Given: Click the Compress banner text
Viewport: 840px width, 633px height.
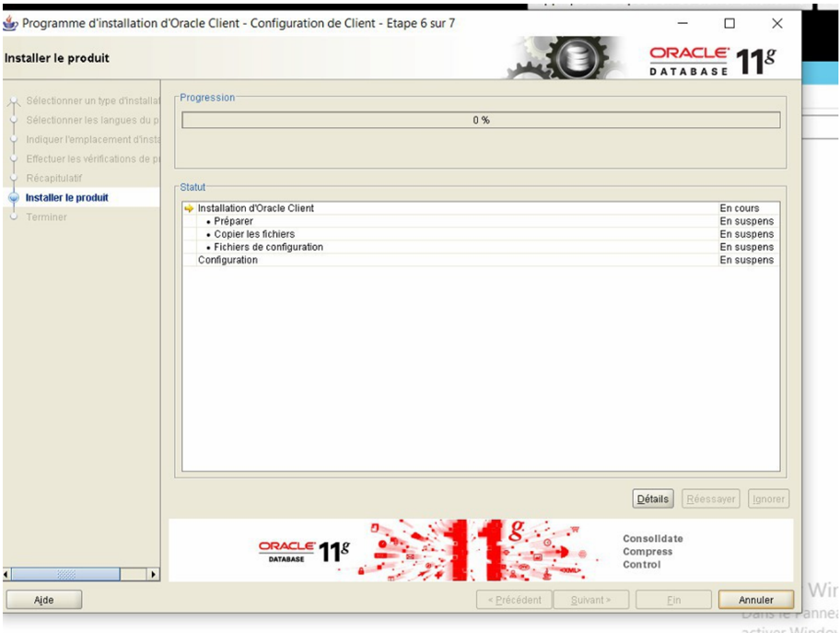Looking at the screenshot, I should 647,552.
